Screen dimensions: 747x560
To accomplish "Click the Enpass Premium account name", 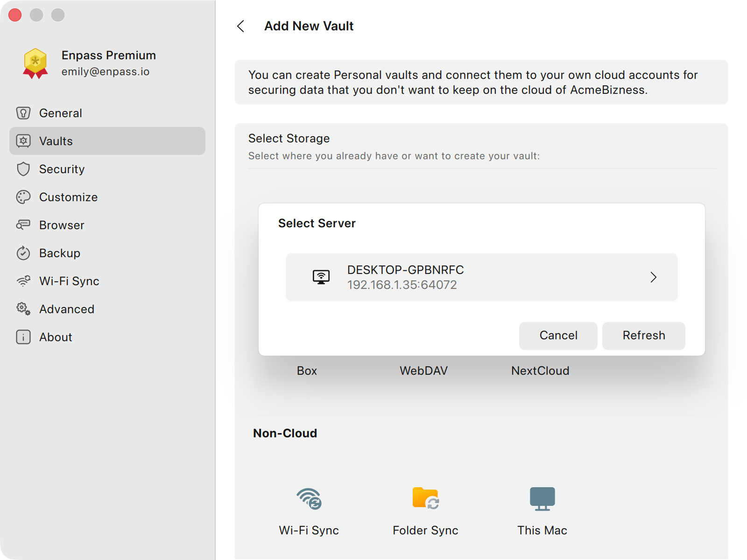I will 109,55.
